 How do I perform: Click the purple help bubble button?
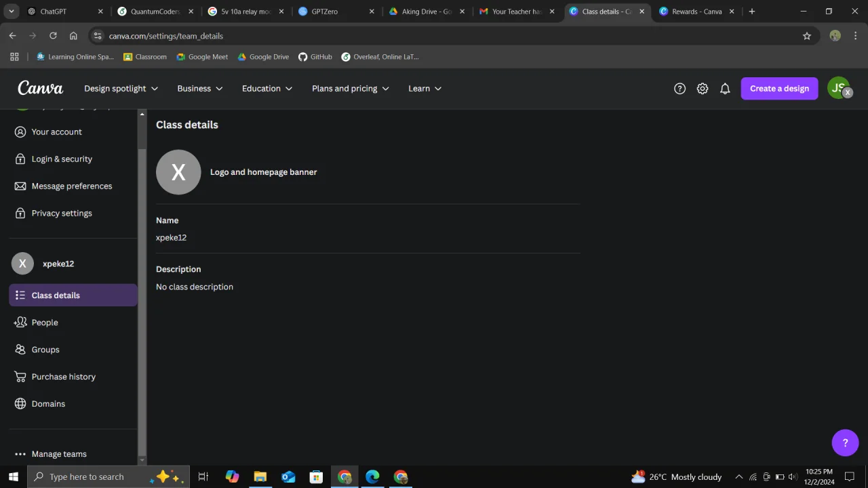(845, 443)
